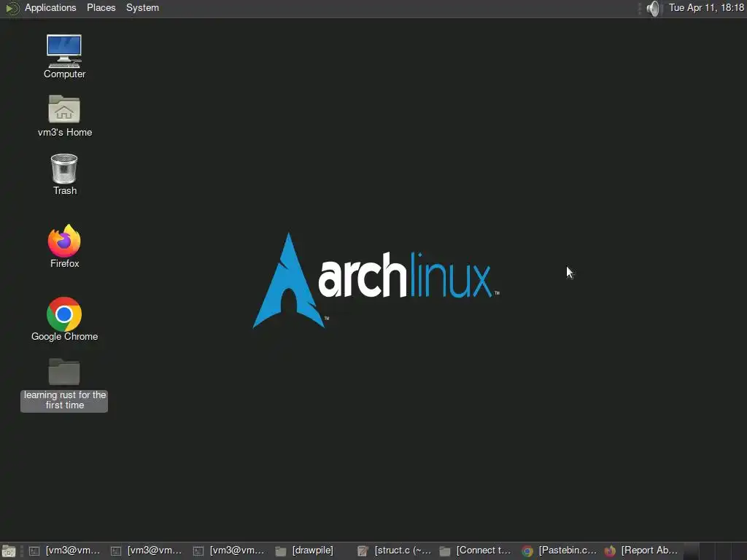Image resolution: width=747 pixels, height=560 pixels.
Task: Restore the [struct.c (~... editor window
Action: [x=396, y=551]
